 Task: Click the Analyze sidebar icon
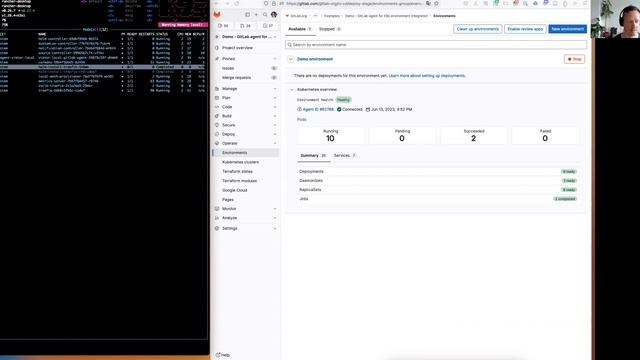tap(217, 218)
